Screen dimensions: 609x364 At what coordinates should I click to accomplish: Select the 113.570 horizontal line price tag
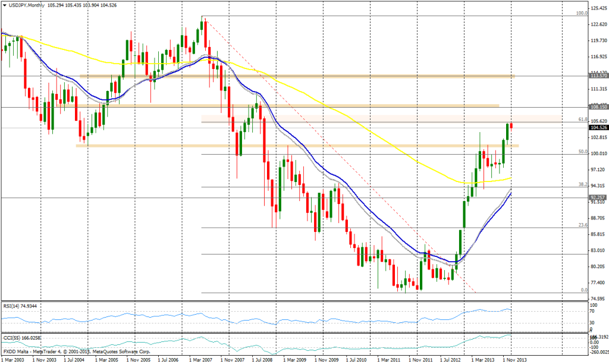[x=598, y=76]
